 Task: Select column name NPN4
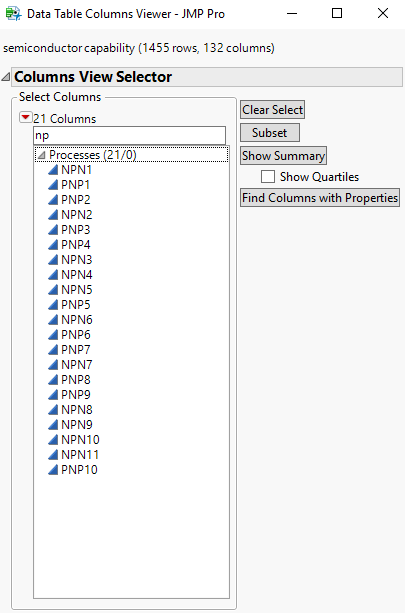76,274
